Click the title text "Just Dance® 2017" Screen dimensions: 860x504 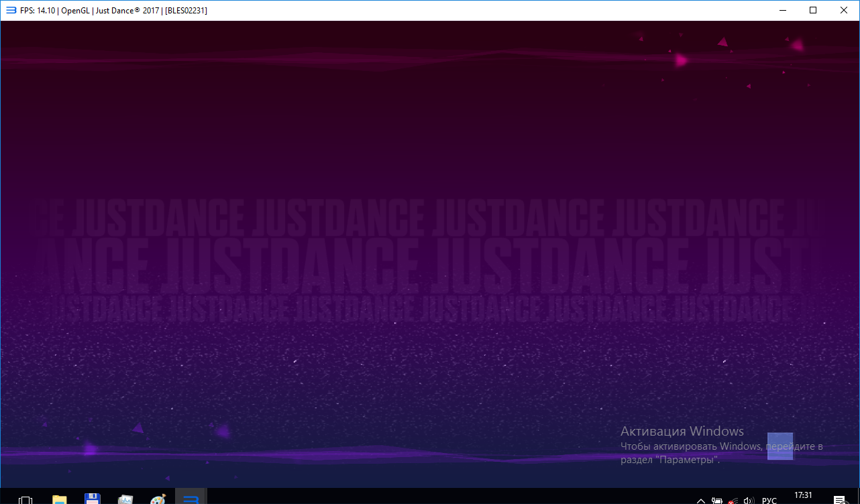tap(127, 11)
